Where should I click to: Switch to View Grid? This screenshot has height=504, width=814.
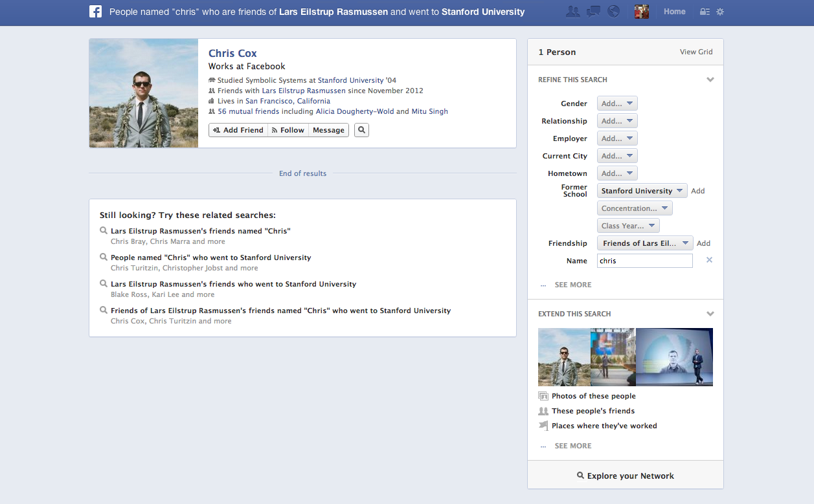pos(696,52)
